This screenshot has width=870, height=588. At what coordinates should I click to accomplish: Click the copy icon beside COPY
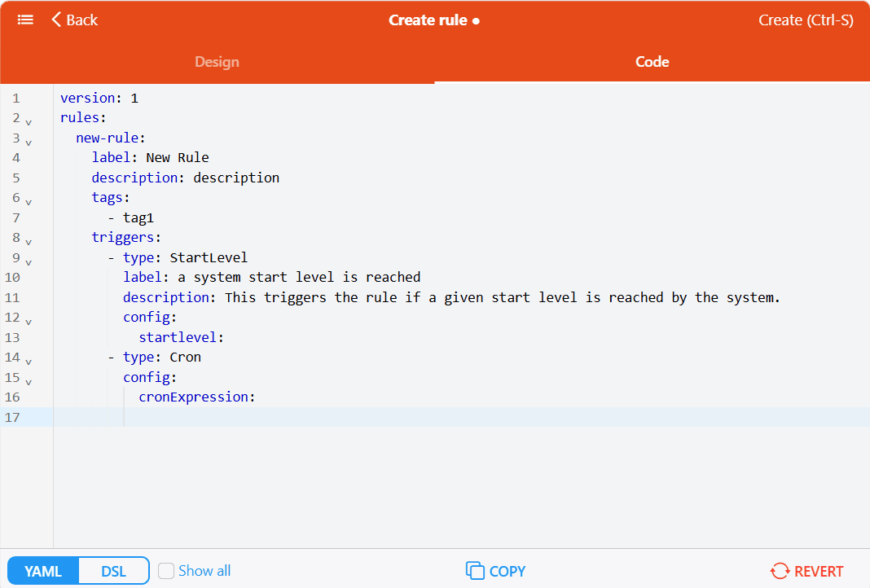point(475,571)
